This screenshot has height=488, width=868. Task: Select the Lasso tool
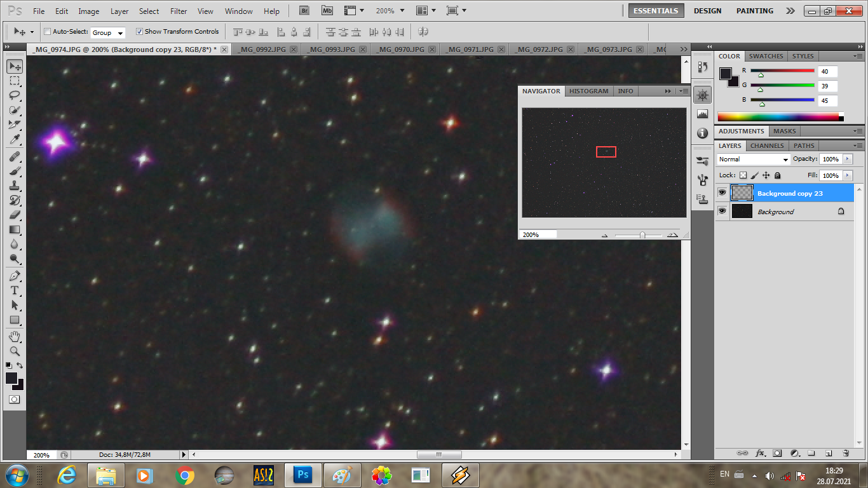(x=15, y=95)
